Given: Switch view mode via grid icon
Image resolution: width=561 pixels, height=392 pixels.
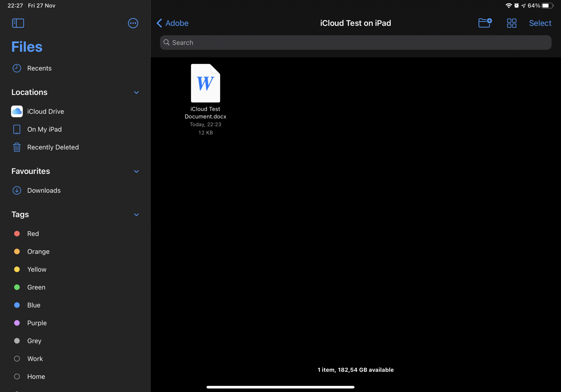Looking at the screenshot, I should (512, 23).
